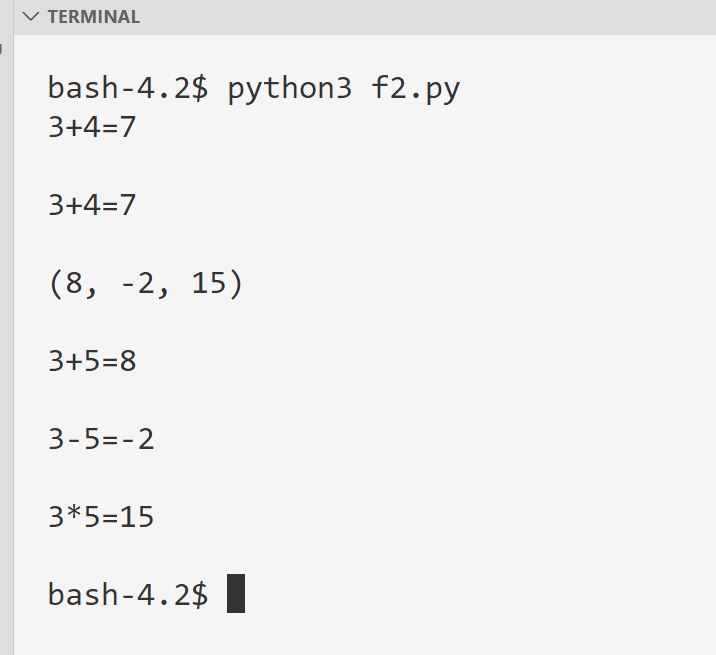
Task: Click the word python3 in the command
Action: [290, 89]
